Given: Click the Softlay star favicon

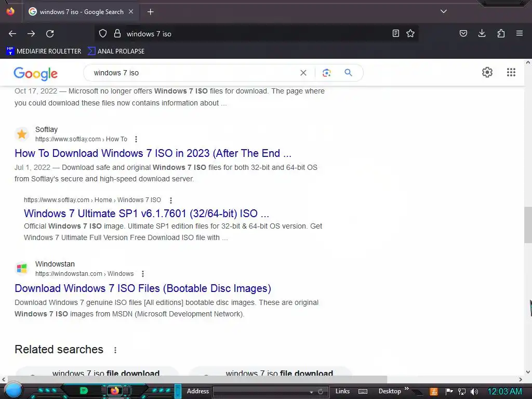Looking at the screenshot, I should click(22, 135).
